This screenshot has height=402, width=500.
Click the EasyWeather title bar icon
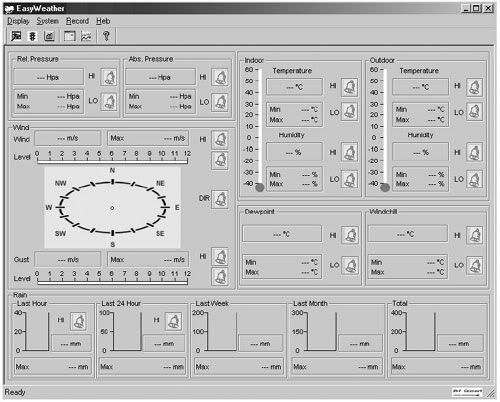pos(9,9)
